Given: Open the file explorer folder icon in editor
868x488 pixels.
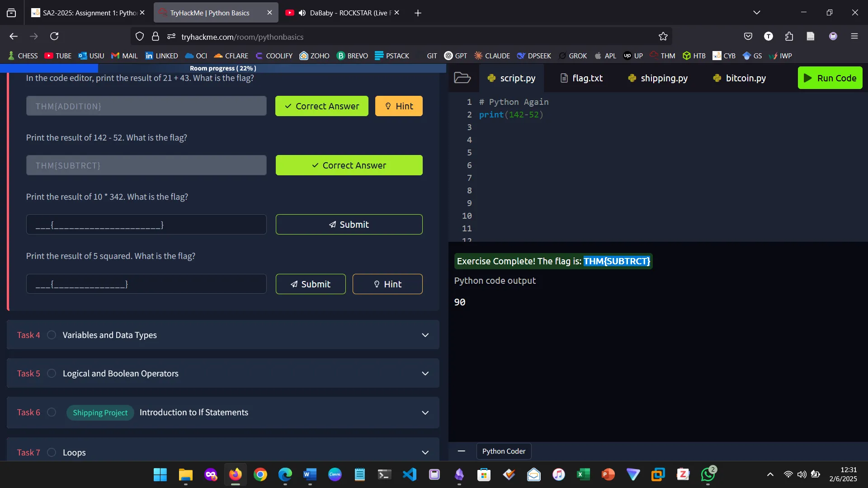Looking at the screenshot, I should click(x=462, y=78).
